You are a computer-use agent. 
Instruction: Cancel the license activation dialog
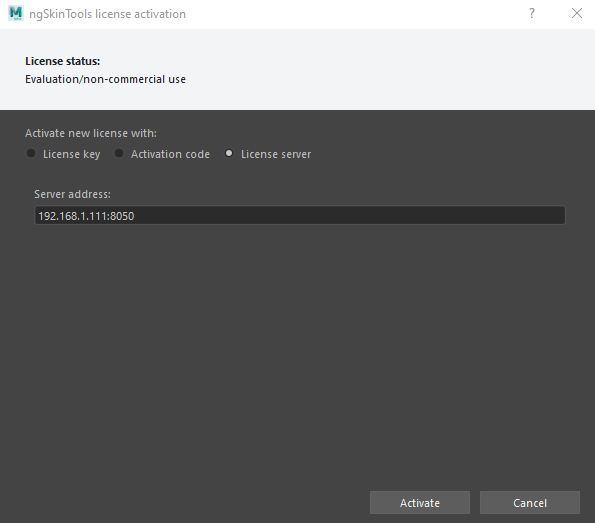(x=530, y=503)
